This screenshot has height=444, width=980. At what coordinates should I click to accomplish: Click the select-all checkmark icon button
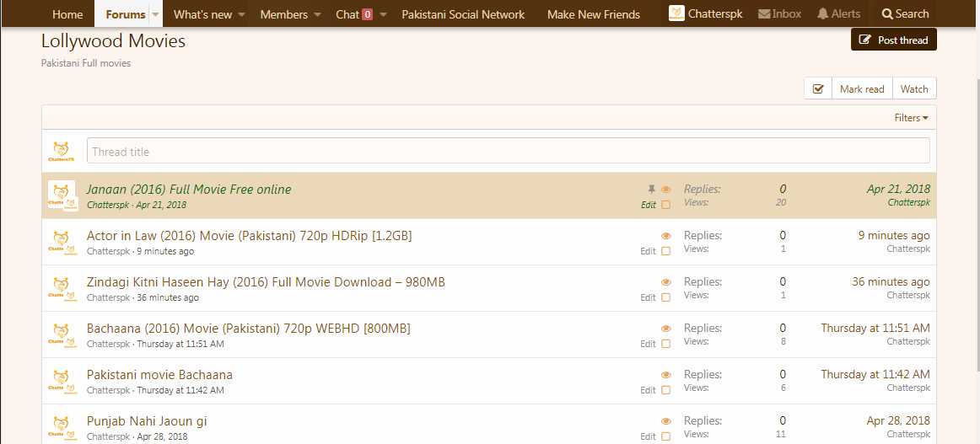tap(818, 89)
